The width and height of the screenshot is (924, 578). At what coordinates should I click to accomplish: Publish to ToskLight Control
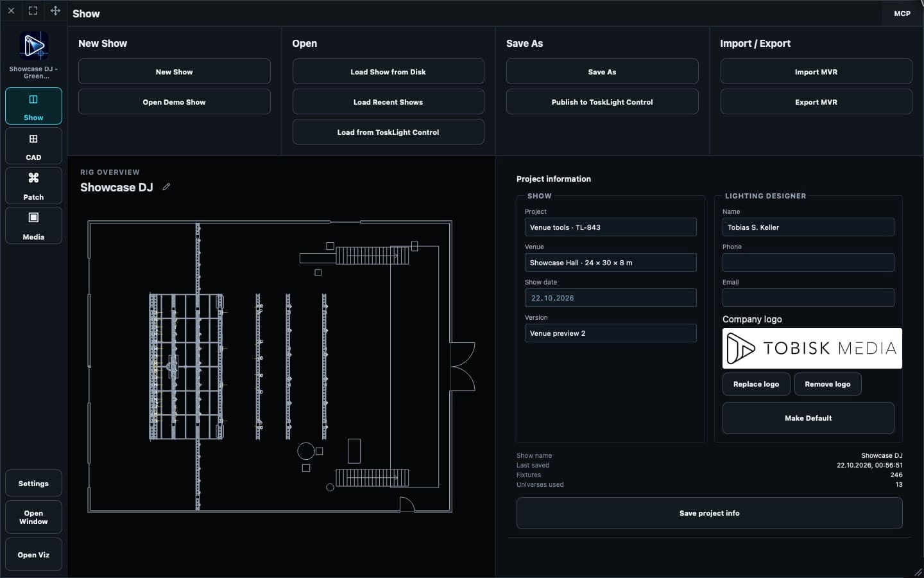click(602, 102)
